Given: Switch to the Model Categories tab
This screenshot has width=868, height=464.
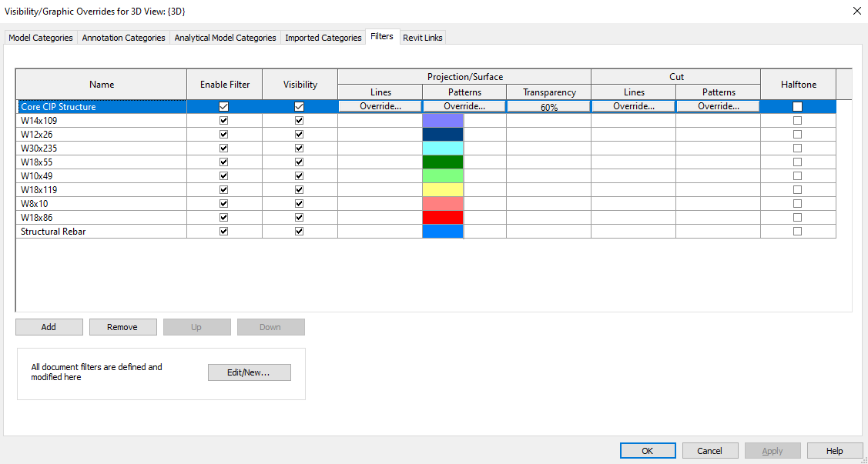Looking at the screenshot, I should click(40, 37).
